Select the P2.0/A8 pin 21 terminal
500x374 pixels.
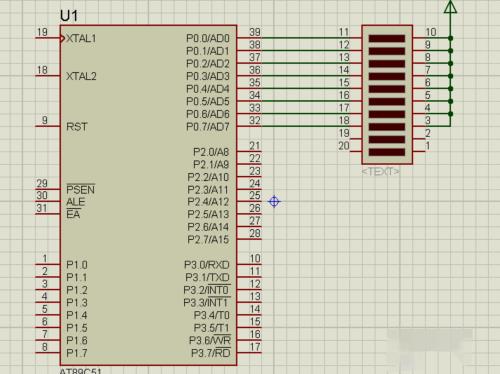pos(249,152)
